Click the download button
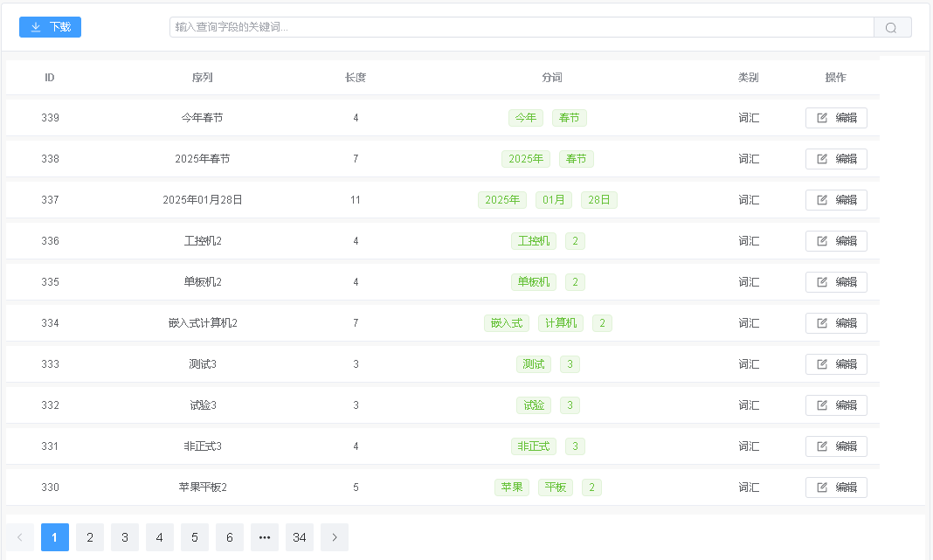 point(50,27)
